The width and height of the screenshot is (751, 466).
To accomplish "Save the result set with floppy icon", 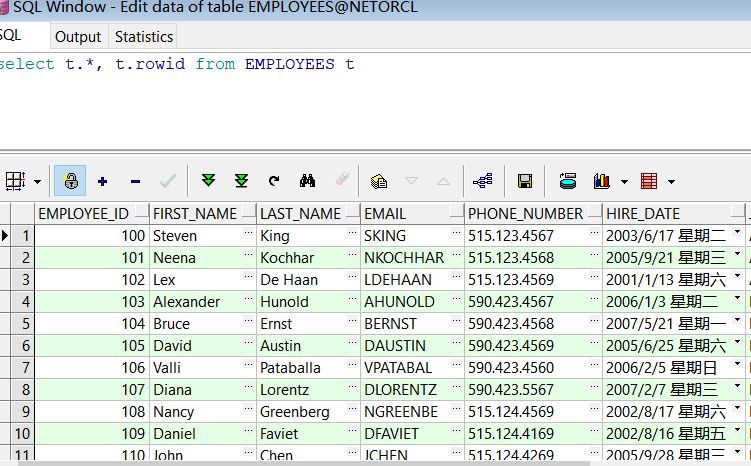I will (x=525, y=181).
